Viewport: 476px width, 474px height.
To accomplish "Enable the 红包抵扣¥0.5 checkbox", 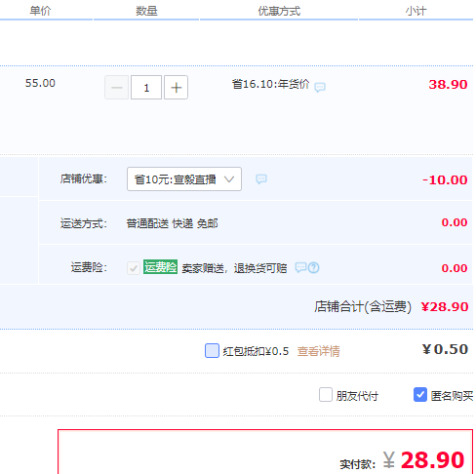I will pyautogui.click(x=212, y=351).
